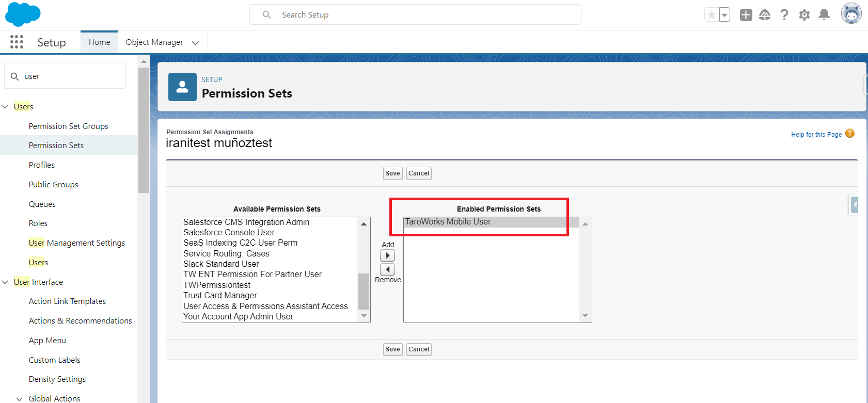
Task: Click the Permission Sets header icon
Action: click(x=182, y=87)
